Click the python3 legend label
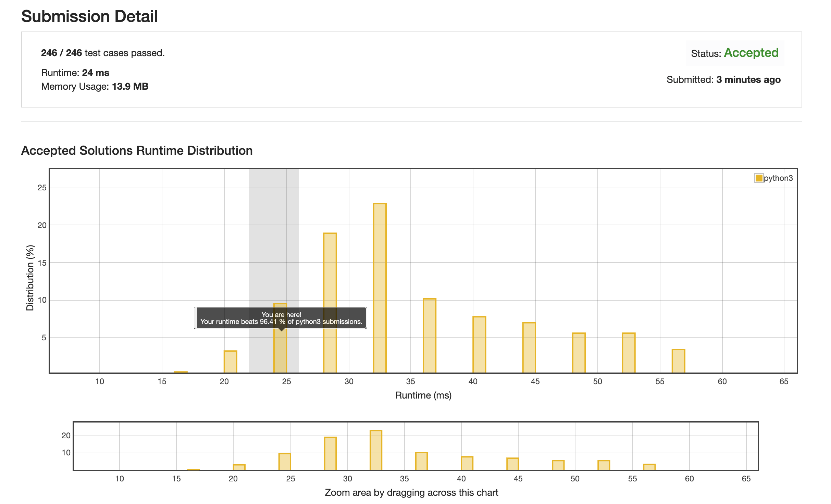The image size is (831, 504). click(778, 178)
